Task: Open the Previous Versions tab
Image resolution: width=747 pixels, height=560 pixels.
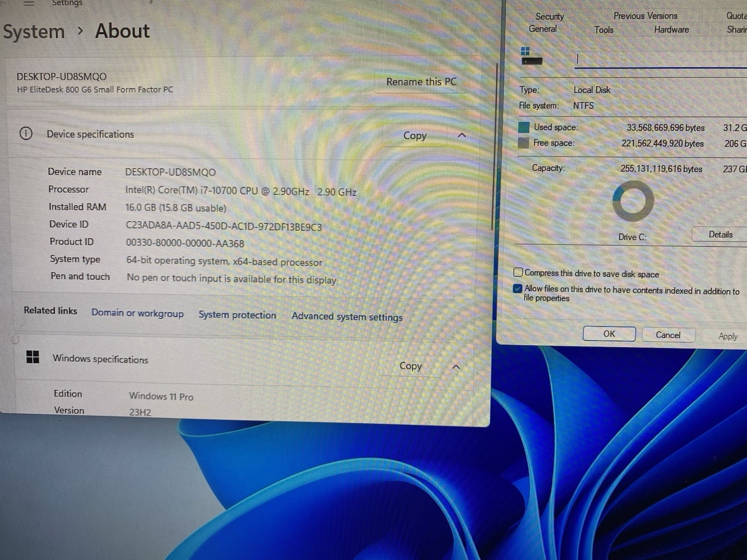Action: pos(645,16)
